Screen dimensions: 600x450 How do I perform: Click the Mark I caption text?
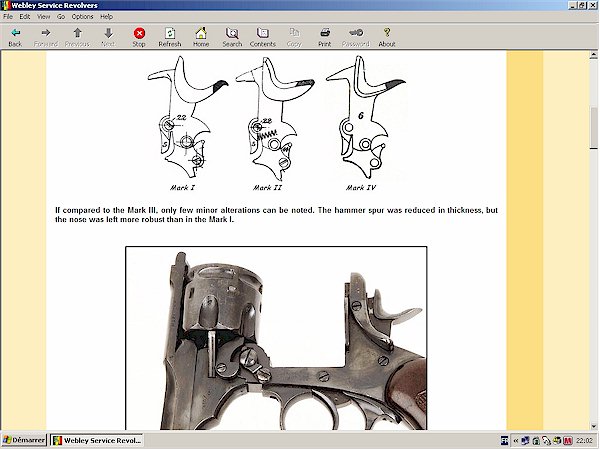(x=183, y=188)
